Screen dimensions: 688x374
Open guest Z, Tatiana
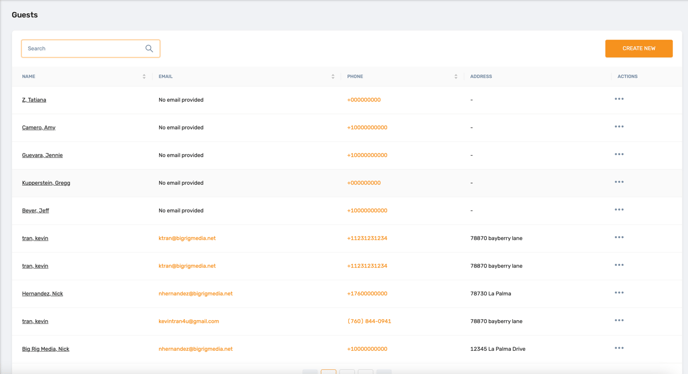point(34,100)
